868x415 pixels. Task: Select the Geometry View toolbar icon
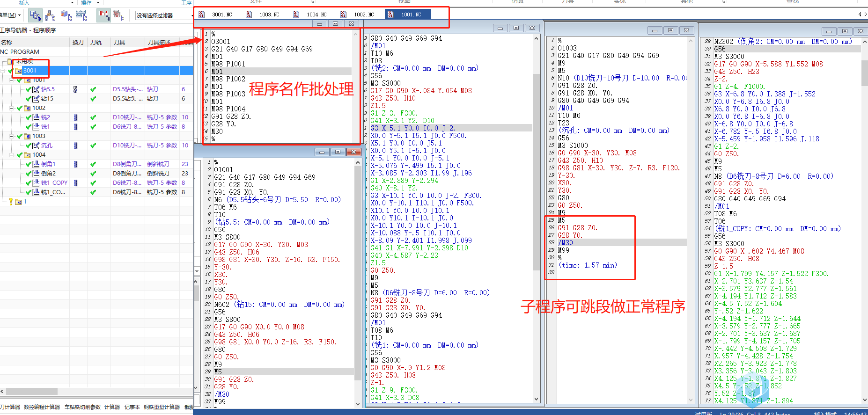[66, 15]
